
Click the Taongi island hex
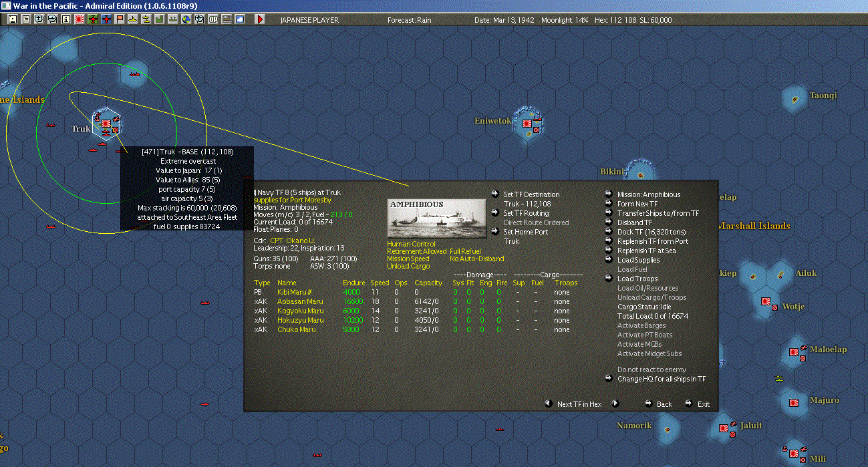pos(795,99)
